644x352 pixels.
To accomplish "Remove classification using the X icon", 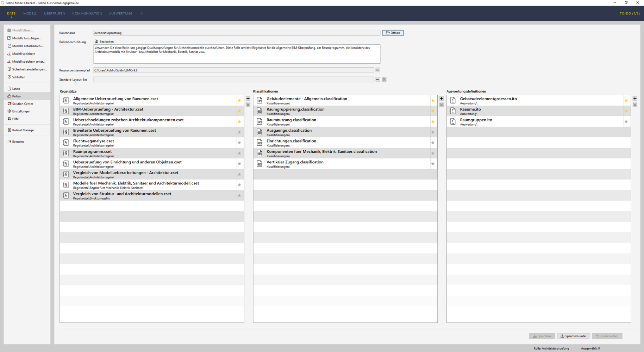I will [441, 105].
